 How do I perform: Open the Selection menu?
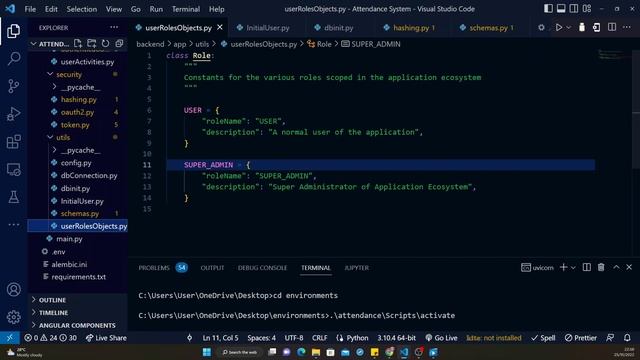pos(82,9)
